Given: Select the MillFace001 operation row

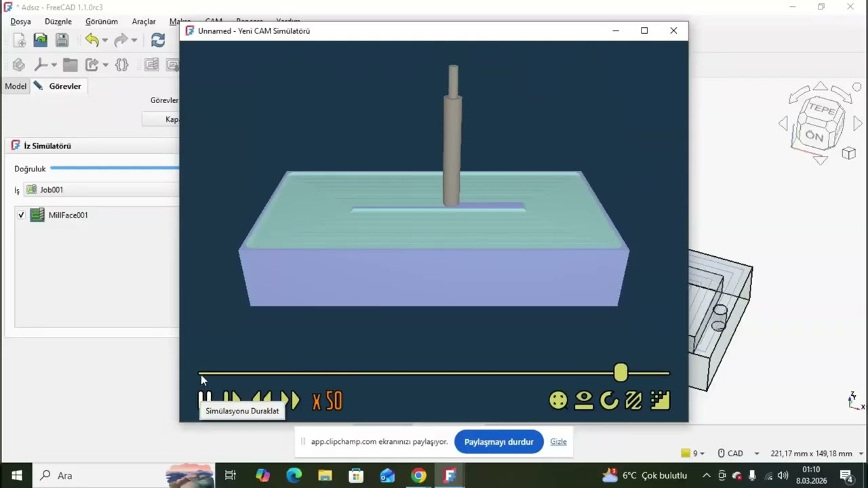Looking at the screenshot, I should pos(97,215).
